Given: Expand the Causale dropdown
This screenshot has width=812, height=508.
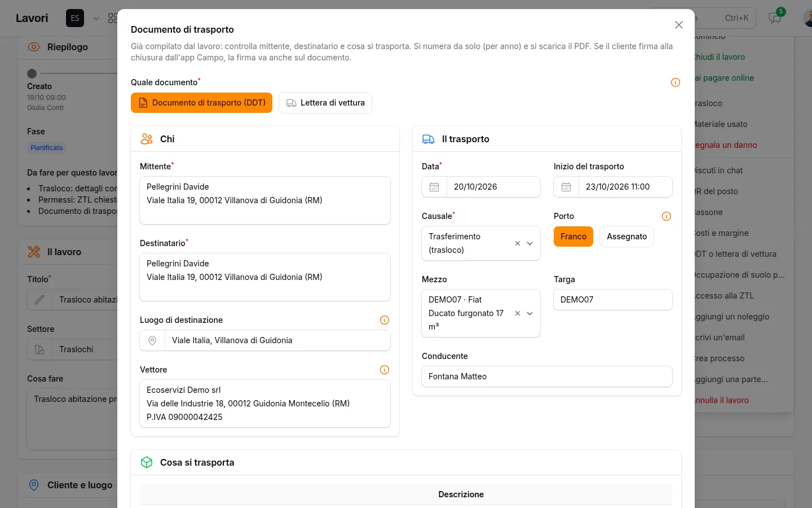Looking at the screenshot, I should pos(530,243).
